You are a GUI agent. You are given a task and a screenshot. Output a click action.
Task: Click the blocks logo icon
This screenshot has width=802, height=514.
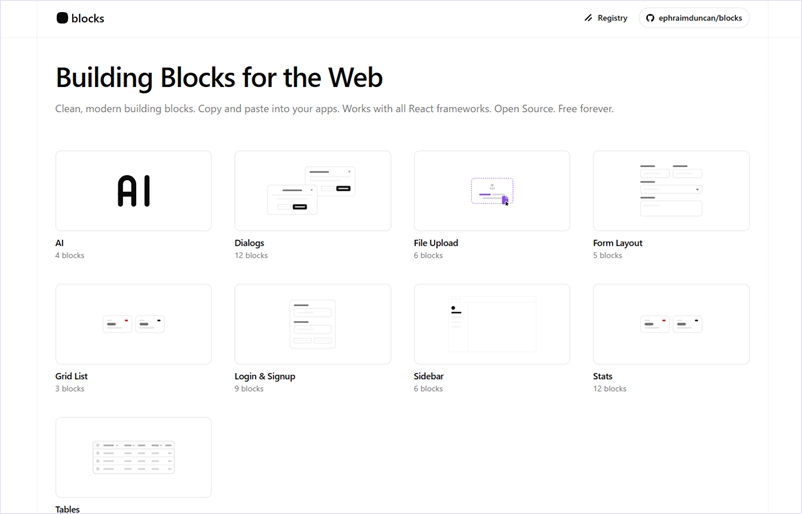62,18
